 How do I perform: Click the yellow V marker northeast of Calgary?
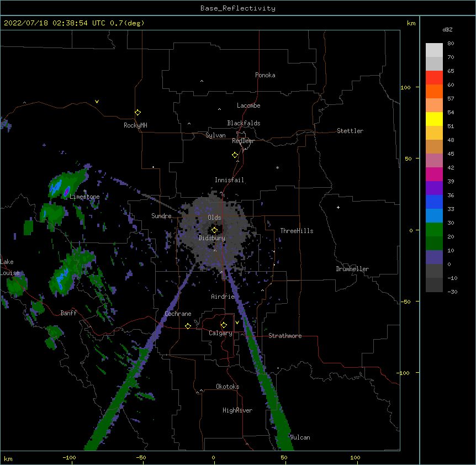click(237, 323)
